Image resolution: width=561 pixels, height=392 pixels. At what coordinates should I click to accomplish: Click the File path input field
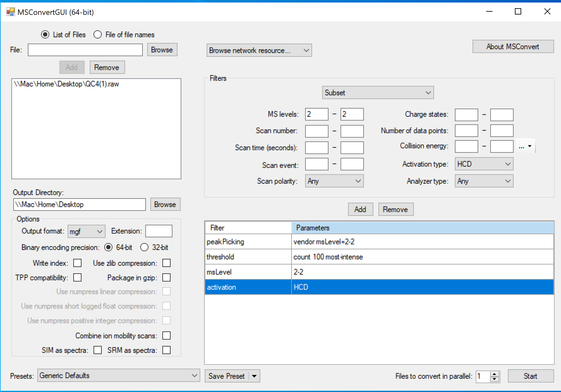(x=85, y=50)
